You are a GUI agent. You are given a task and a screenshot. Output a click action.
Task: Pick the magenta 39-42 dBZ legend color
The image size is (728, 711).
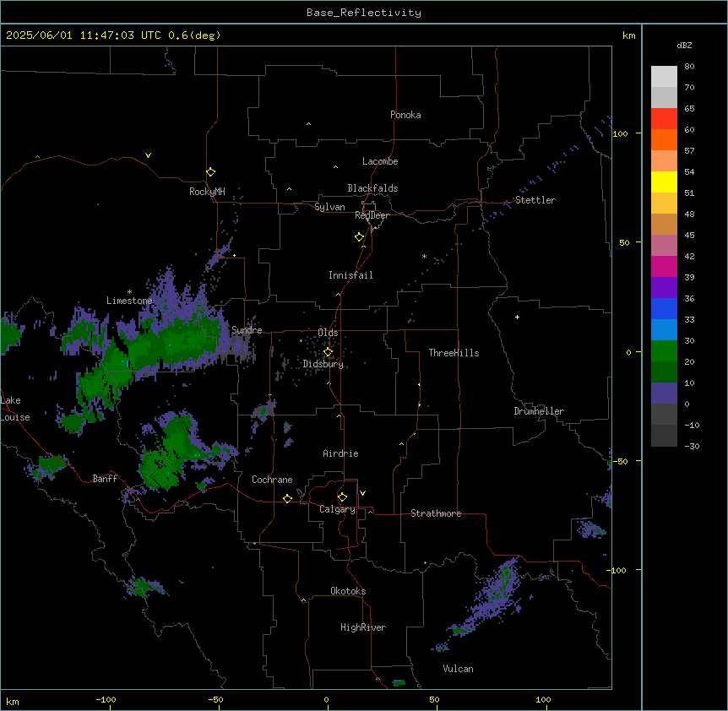coord(664,266)
